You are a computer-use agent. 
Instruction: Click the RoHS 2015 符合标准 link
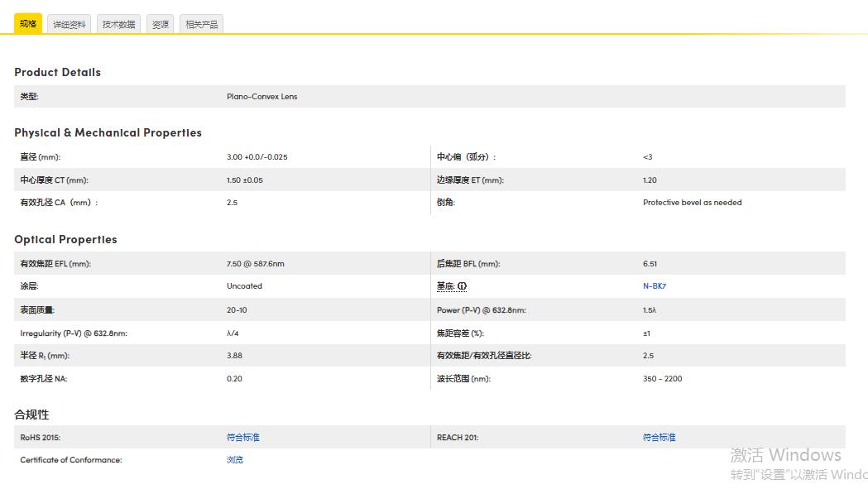(243, 438)
